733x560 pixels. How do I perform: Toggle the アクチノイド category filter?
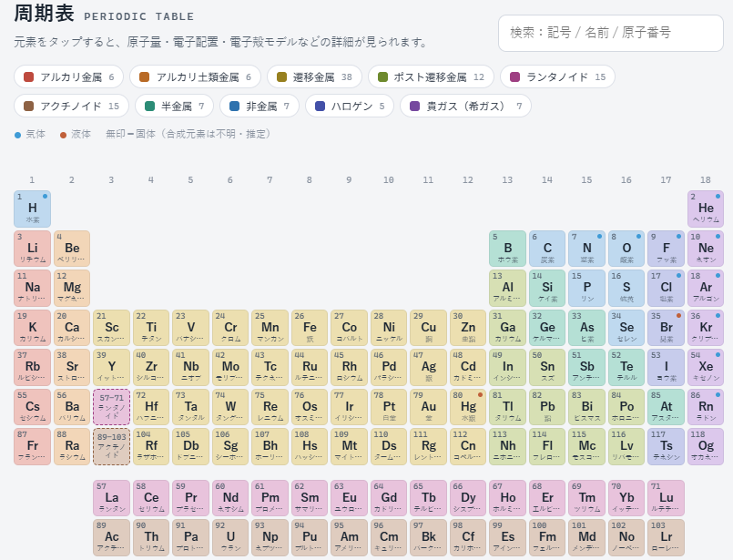(71, 107)
